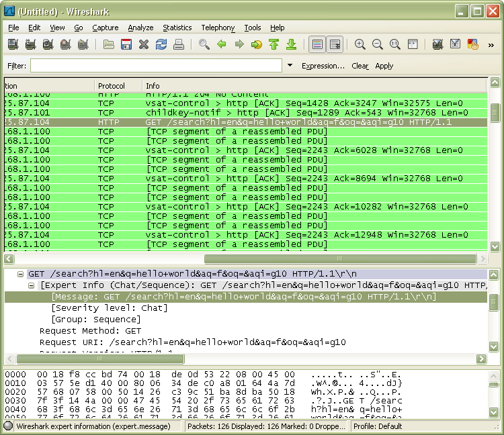Click the packet details horizontal scrollbar thumb

point(100,358)
